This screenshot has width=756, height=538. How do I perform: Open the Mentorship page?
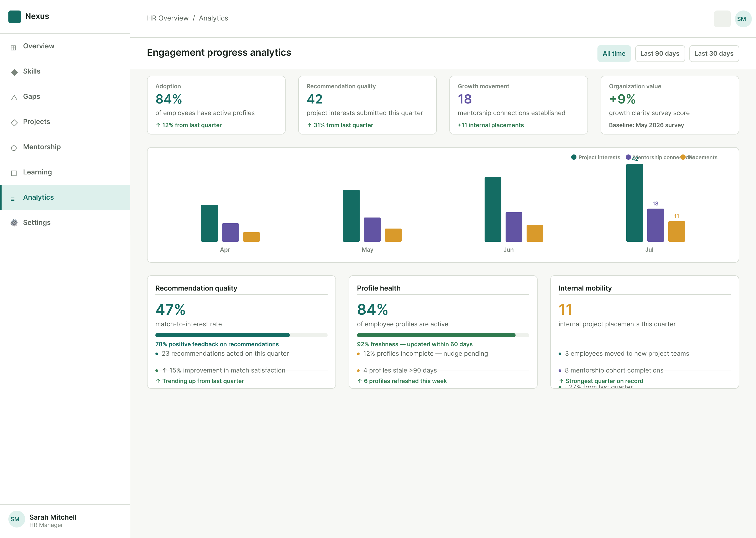pyautogui.click(x=65, y=147)
